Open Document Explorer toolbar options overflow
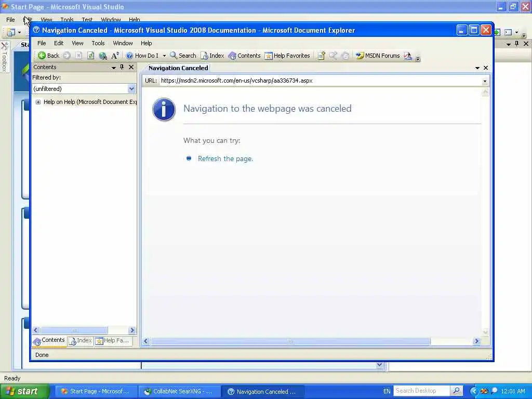This screenshot has width=532, height=399. point(418,58)
